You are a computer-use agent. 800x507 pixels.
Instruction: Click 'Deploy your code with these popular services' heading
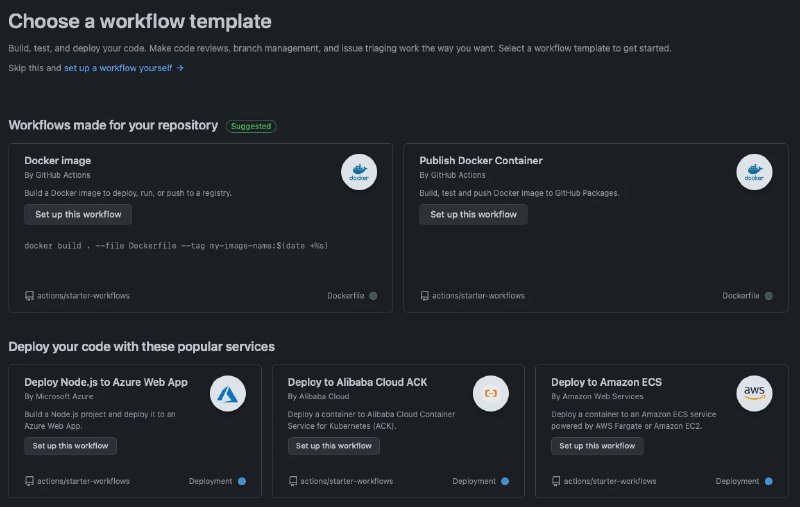coord(141,347)
